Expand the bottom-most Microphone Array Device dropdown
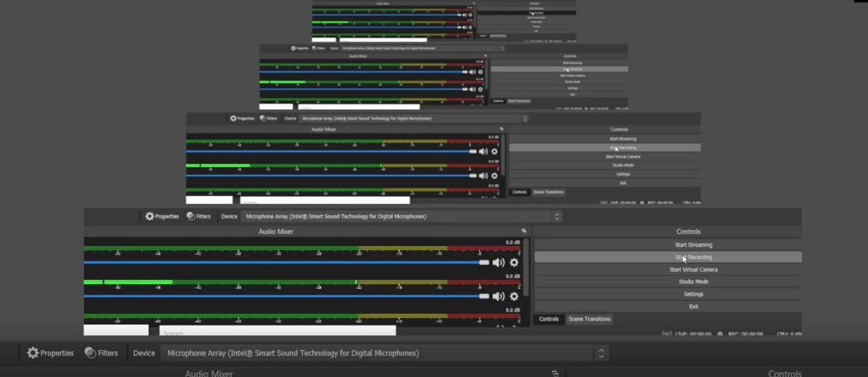 384,353
